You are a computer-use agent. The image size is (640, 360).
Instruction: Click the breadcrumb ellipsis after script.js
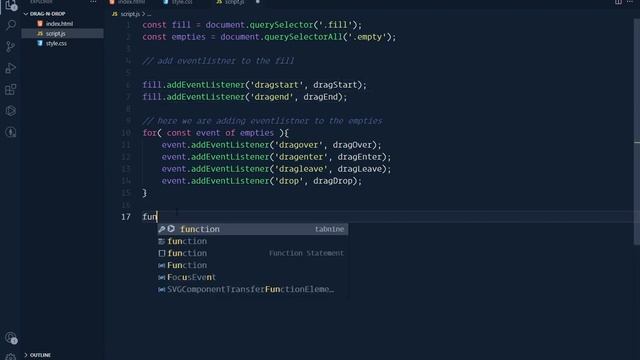click(x=149, y=14)
